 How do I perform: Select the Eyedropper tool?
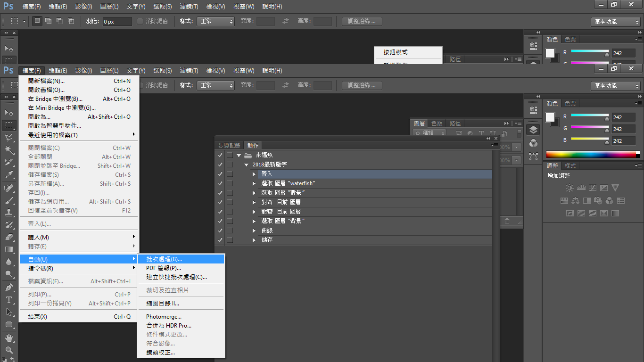point(9,175)
